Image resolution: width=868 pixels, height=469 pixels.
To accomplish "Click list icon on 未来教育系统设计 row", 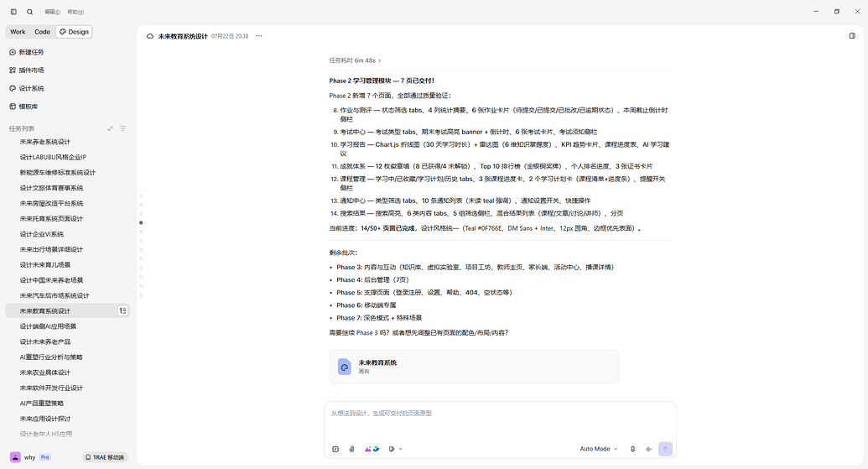I will pos(123,311).
